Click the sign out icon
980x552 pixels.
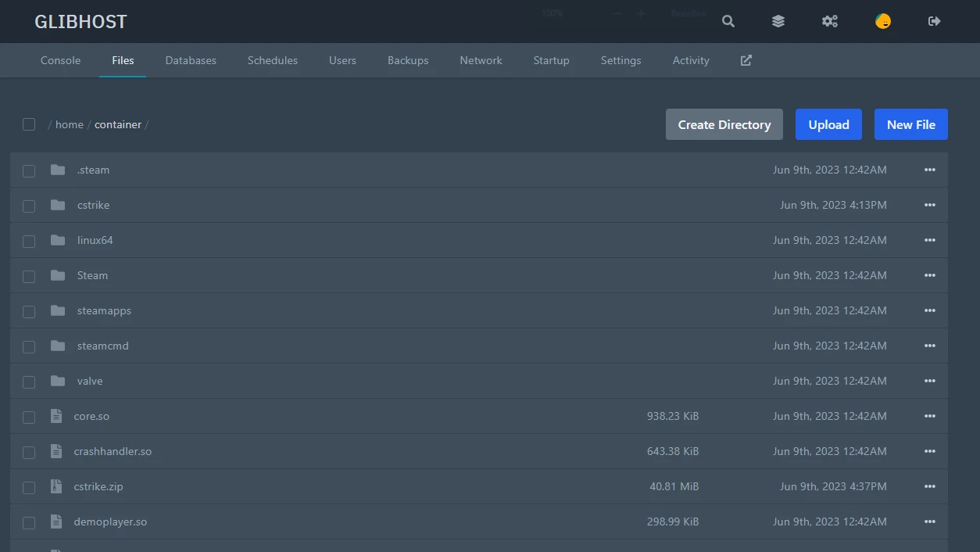pos(934,21)
